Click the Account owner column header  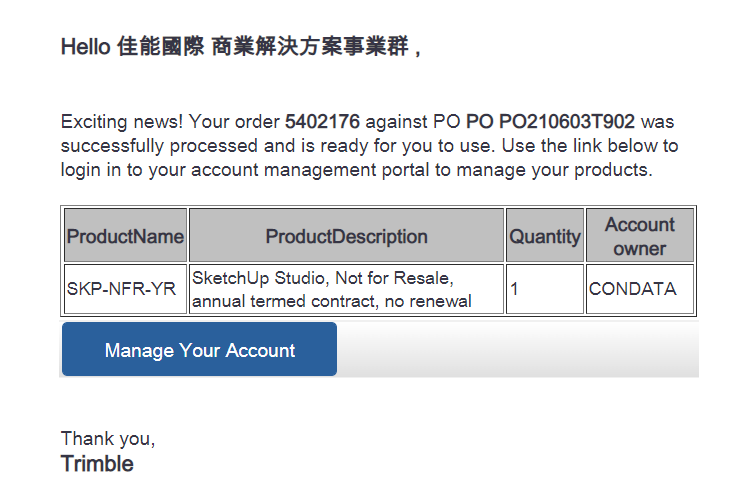point(640,236)
